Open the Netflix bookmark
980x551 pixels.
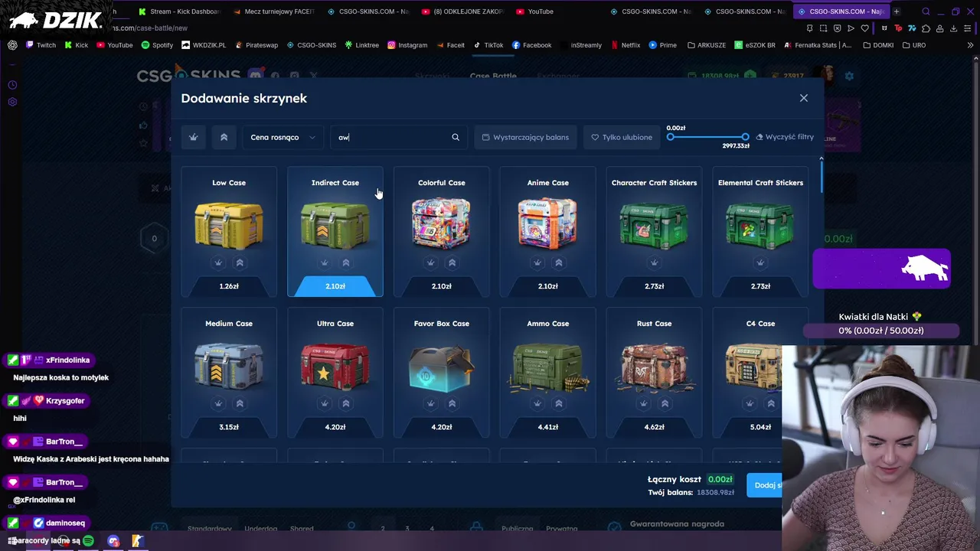(x=626, y=45)
